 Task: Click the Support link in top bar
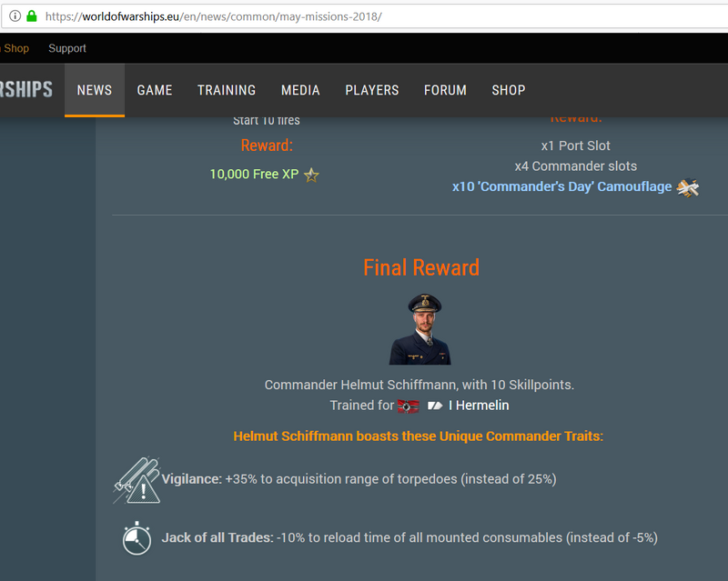[x=67, y=48]
